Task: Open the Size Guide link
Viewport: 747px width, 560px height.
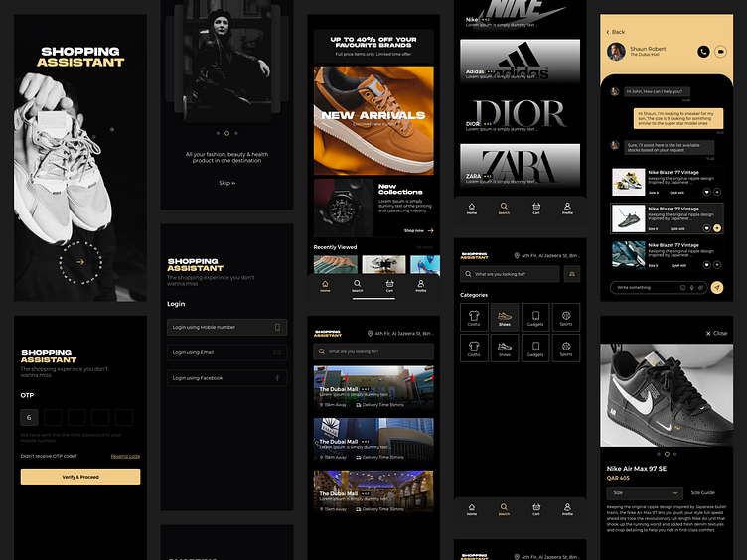Action: point(703,492)
